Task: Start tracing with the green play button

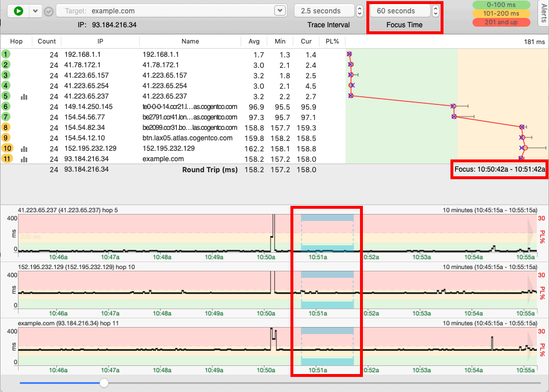Action: [19, 11]
